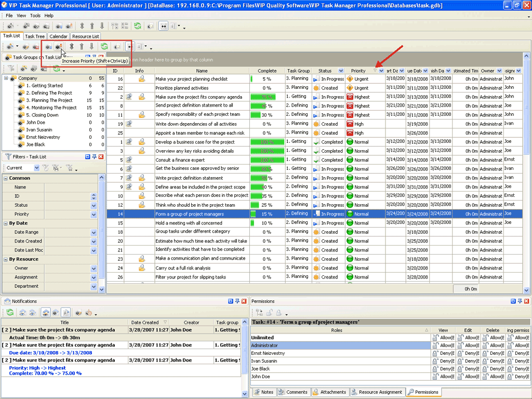Open the Tools menu
This screenshot has height=399, width=532.
pyautogui.click(x=35, y=16)
